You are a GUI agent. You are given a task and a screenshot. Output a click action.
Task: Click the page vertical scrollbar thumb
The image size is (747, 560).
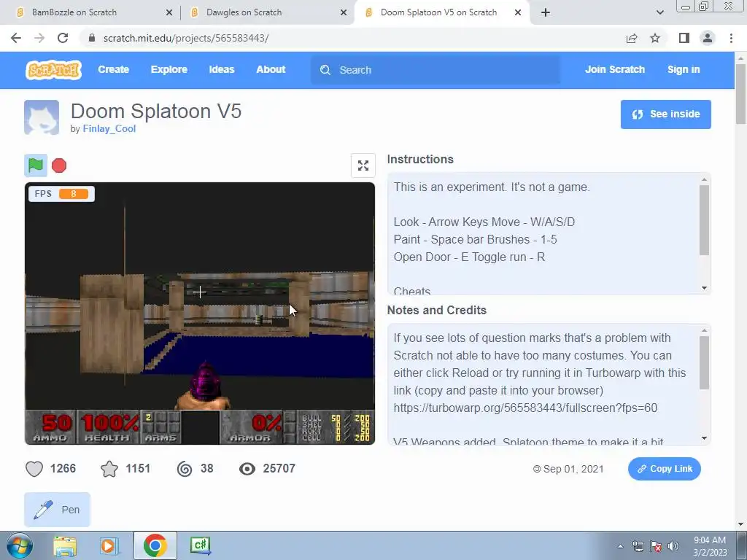741,94
